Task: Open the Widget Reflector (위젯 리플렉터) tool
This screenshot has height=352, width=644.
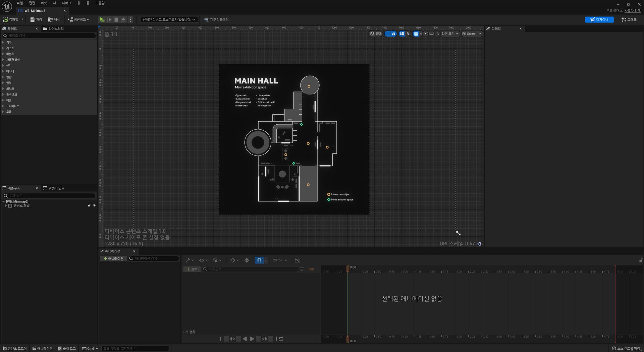Action: click(x=216, y=20)
